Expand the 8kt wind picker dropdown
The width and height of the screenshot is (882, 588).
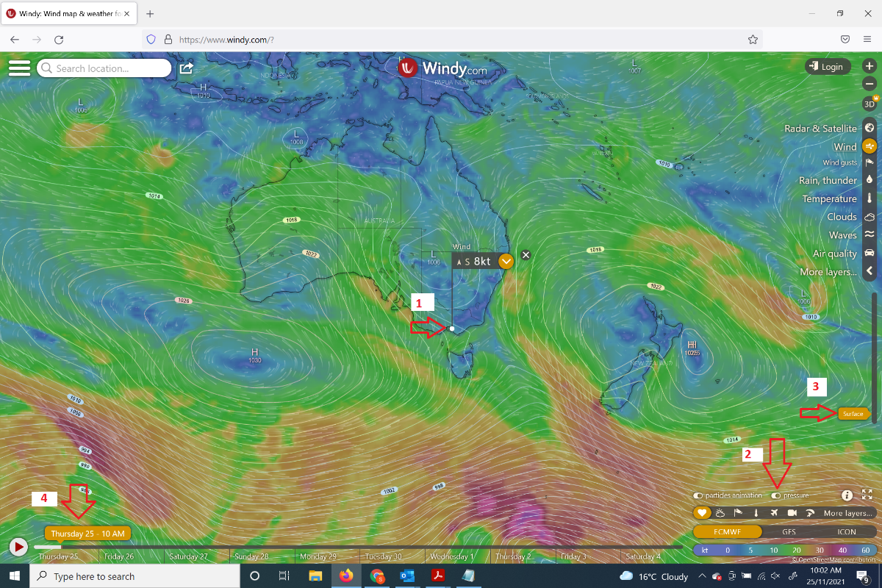click(x=506, y=261)
